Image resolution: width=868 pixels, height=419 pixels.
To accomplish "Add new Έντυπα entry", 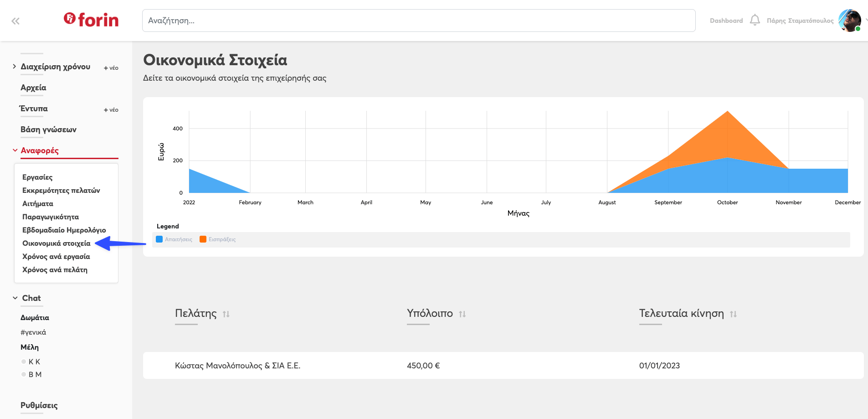I will pos(111,110).
